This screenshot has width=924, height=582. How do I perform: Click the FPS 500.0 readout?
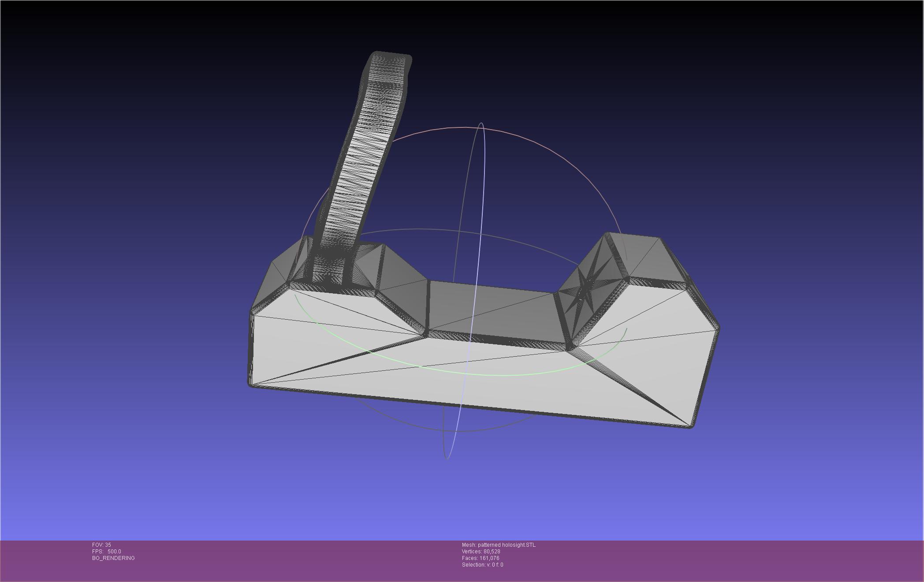point(107,552)
